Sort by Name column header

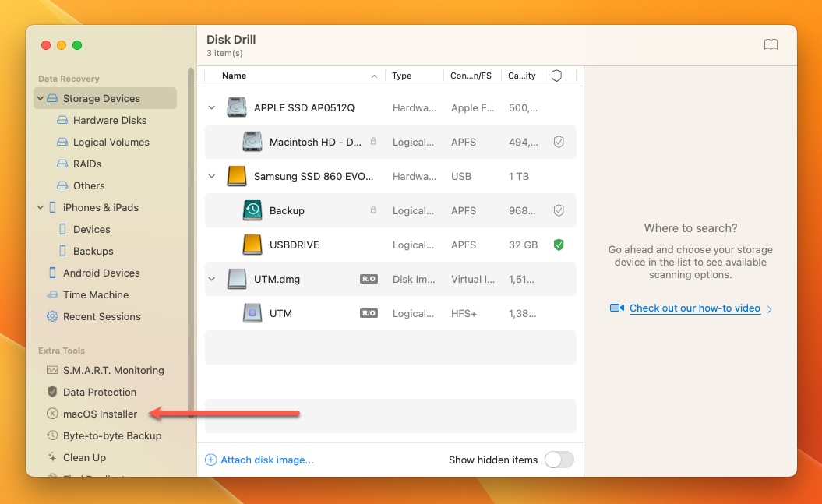pyautogui.click(x=234, y=76)
